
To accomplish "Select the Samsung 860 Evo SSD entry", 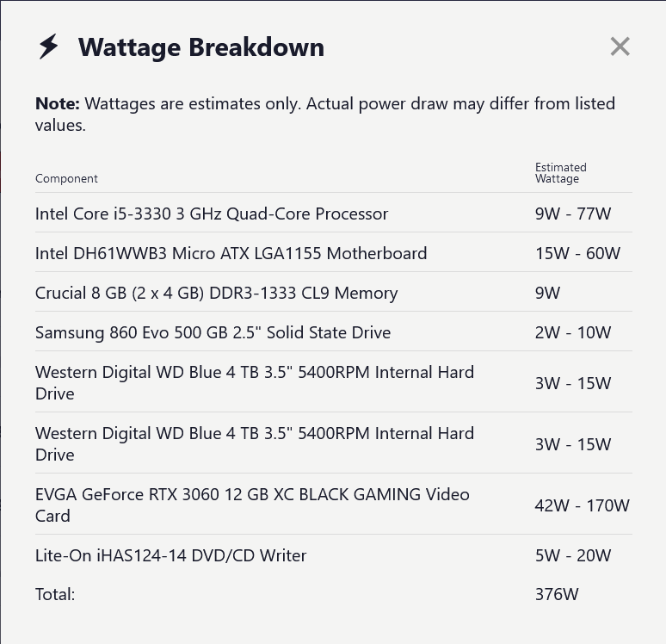I will (213, 332).
